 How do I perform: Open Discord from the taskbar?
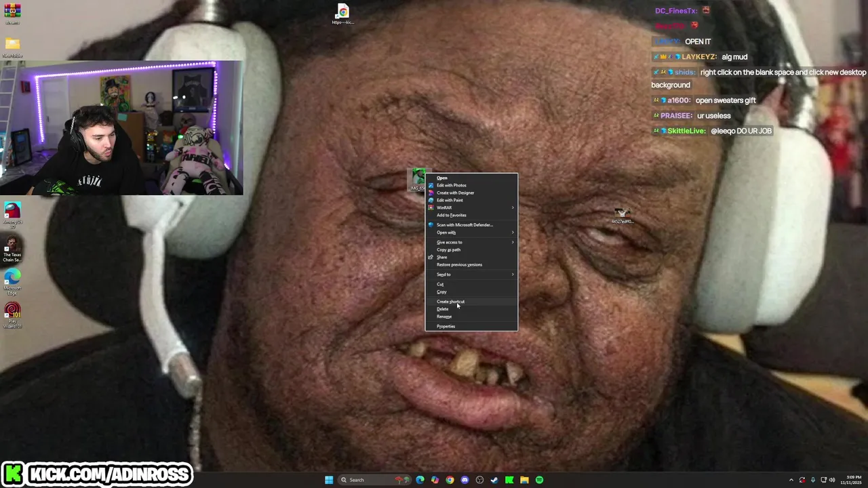coord(465,480)
